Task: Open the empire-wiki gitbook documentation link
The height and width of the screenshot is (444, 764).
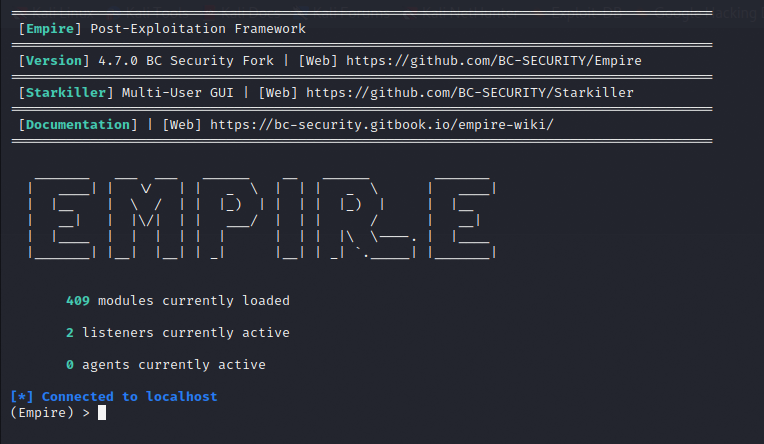Action: click(382, 125)
